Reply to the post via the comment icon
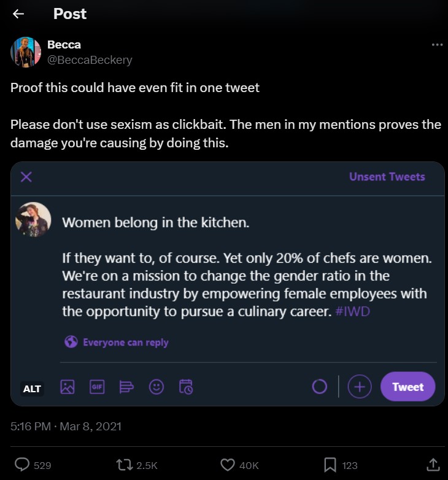Viewport: 448px width, 480px height. click(23, 465)
